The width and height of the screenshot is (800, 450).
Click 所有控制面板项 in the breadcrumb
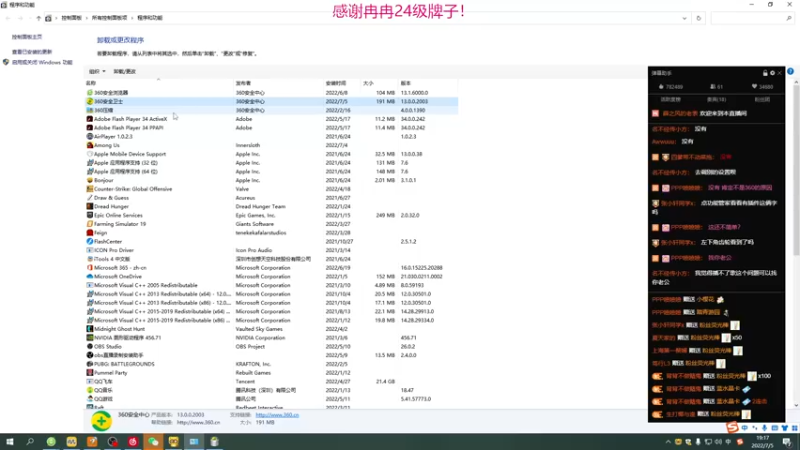(109, 18)
